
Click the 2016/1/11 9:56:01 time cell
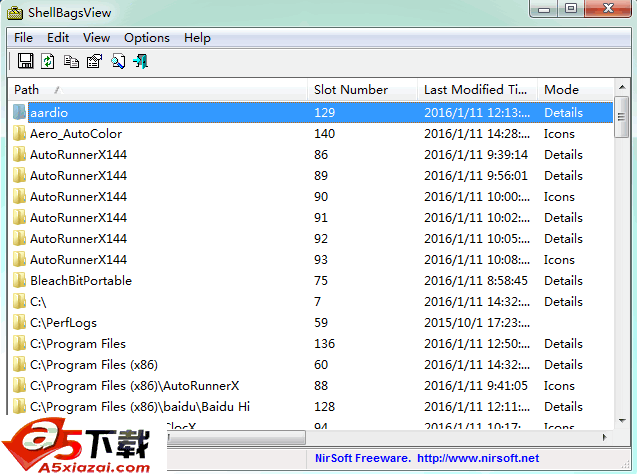[x=476, y=175]
